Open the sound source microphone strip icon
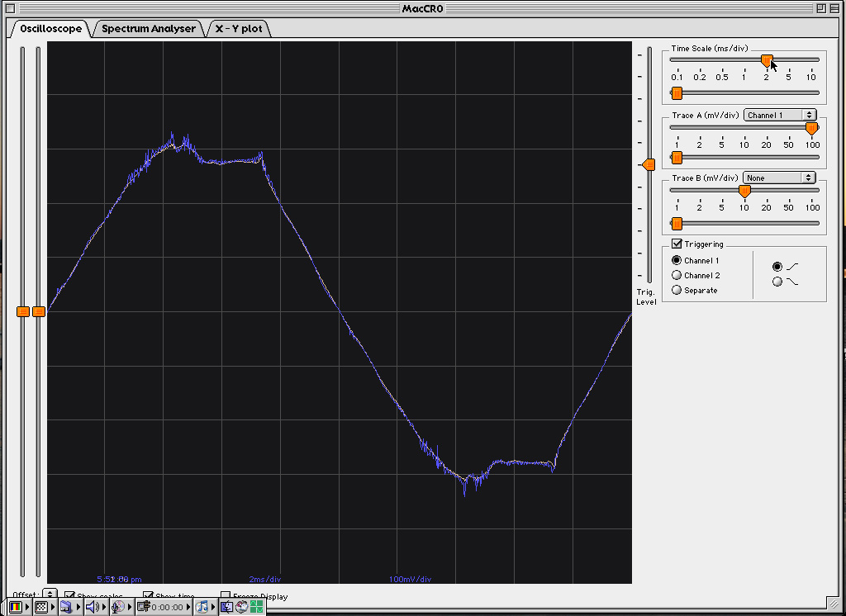The width and height of the screenshot is (846, 616). coord(117,607)
